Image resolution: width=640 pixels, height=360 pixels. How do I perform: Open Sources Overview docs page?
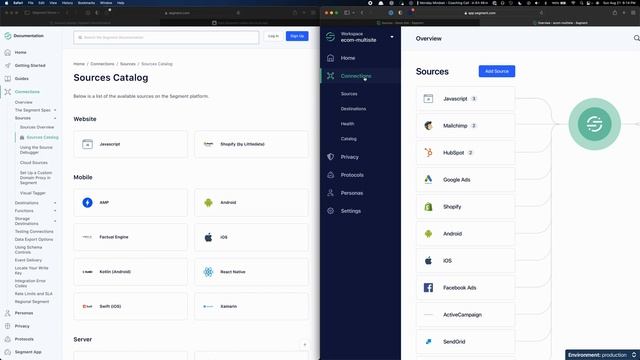pos(37,127)
